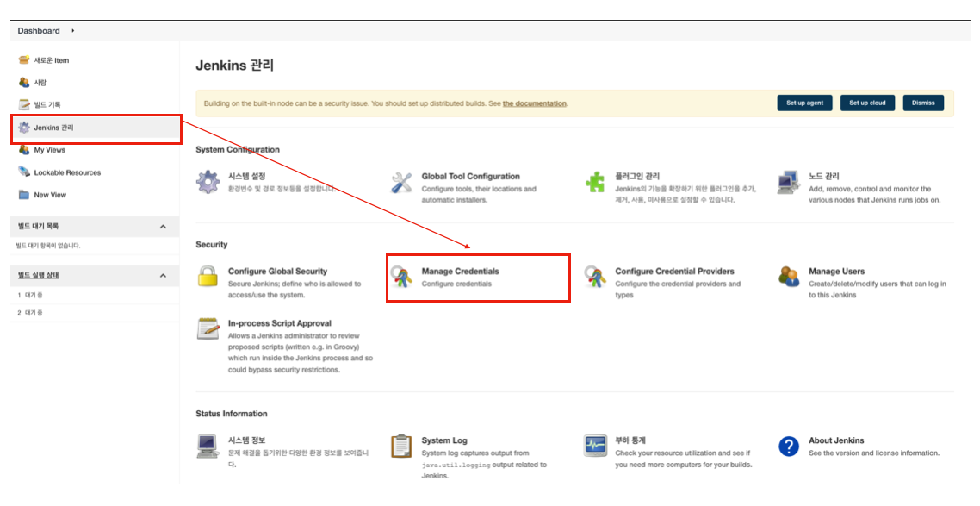Image resolution: width=980 pixels, height=506 pixels.
Task: Open the 노드 관리 title link
Action: click(x=824, y=177)
